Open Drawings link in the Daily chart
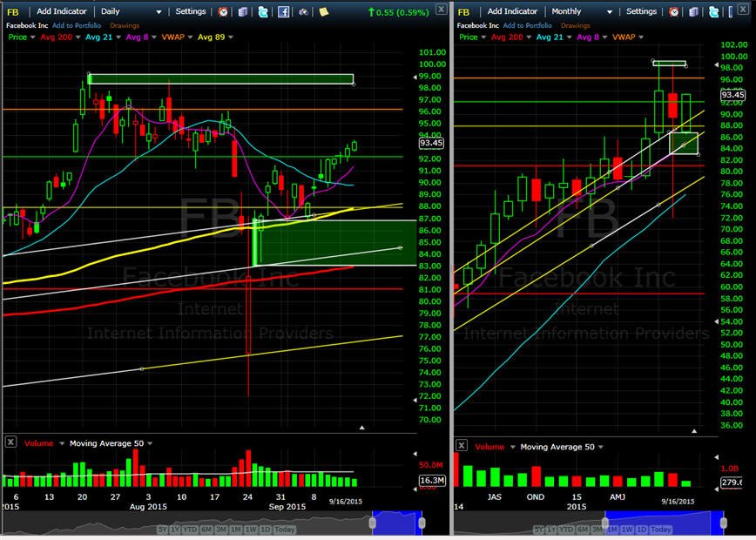 [x=125, y=25]
